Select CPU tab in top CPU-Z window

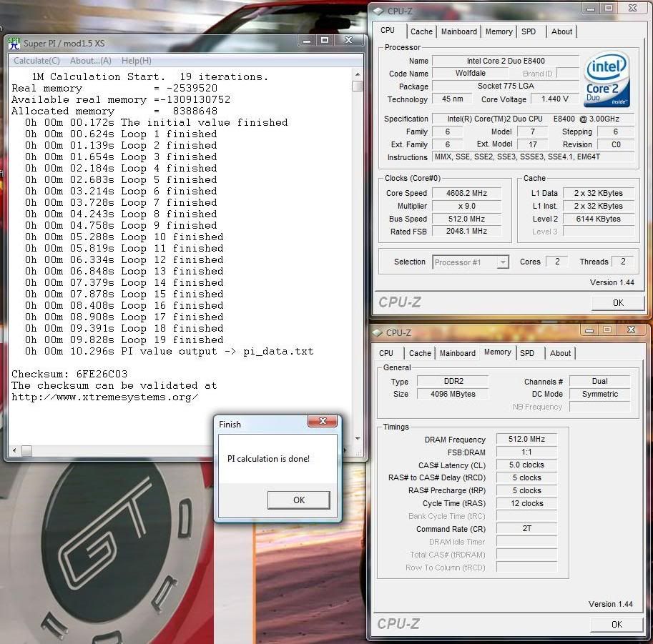pos(388,31)
